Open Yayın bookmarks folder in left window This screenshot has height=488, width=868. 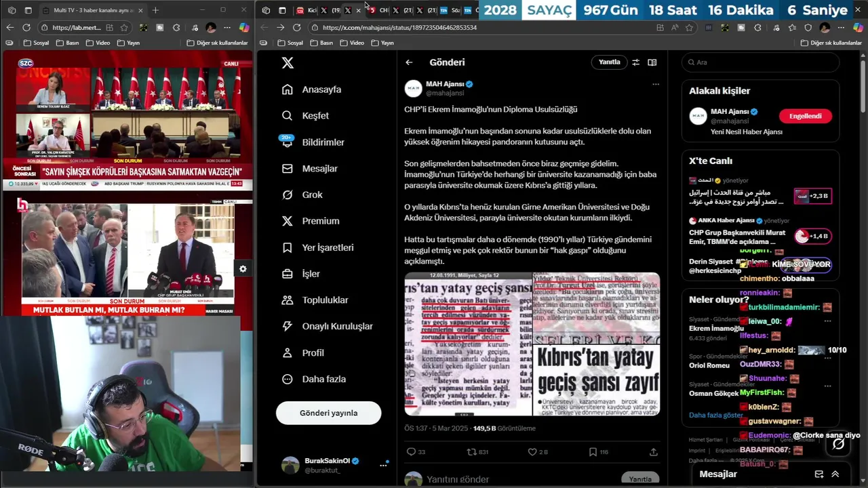pos(128,43)
